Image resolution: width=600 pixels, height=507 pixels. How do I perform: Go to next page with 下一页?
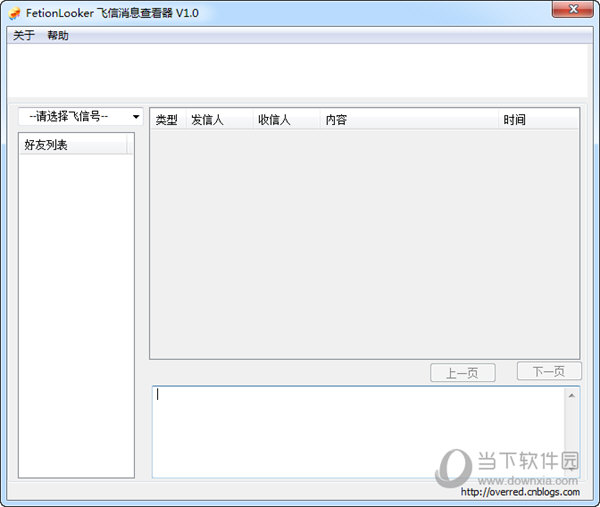click(549, 371)
